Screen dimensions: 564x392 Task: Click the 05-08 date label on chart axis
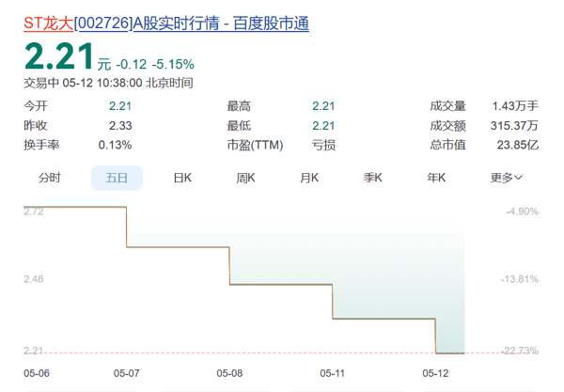(x=229, y=373)
